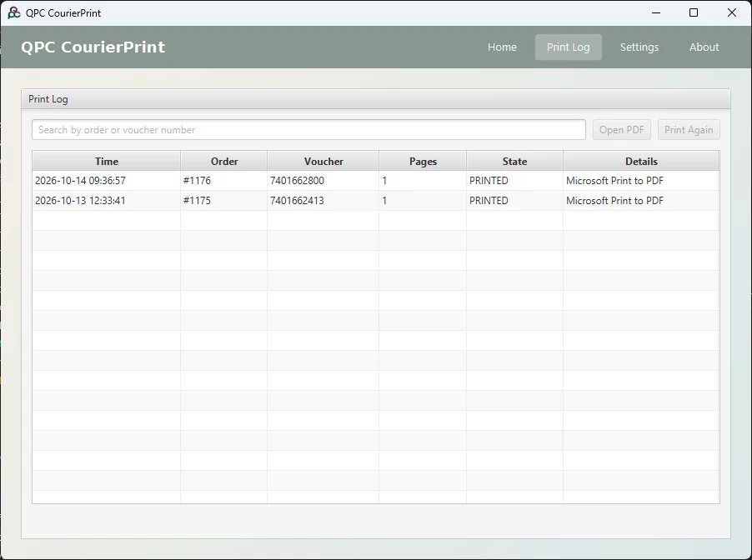Screen dimensions: 752x560
Task: Open the Print Log tab
Action: click(569, 47)
